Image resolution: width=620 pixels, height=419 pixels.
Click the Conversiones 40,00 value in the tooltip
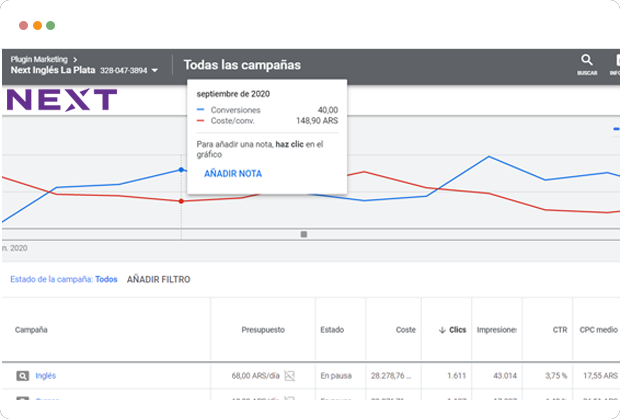tap(328, 110)
